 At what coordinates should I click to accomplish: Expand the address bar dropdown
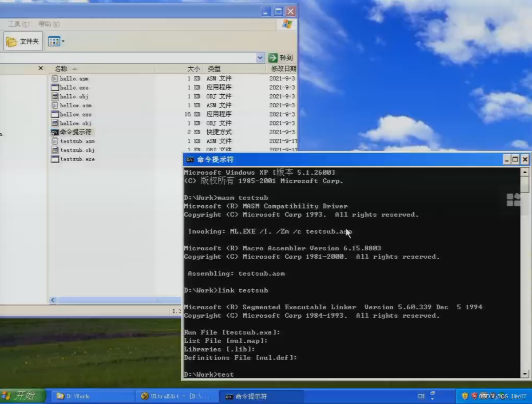[x=260, y=58]
